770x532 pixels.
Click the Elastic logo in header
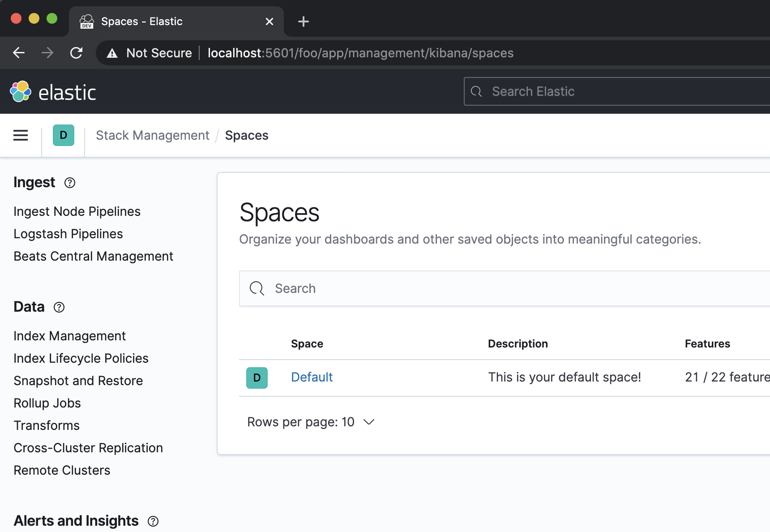53,92
